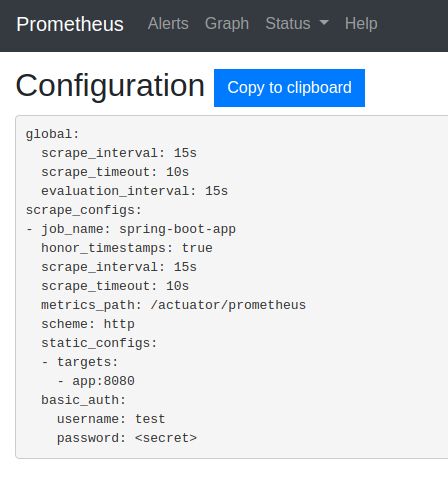Go to the Alerts page
The height and width of the screenshot is (482, 448).
click(168, 24)
